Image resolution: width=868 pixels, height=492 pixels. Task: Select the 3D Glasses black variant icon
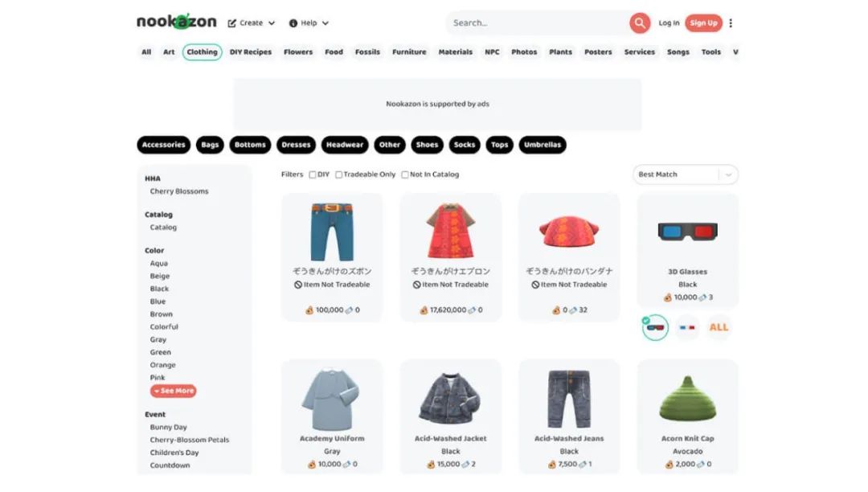(x=655, y=328)
